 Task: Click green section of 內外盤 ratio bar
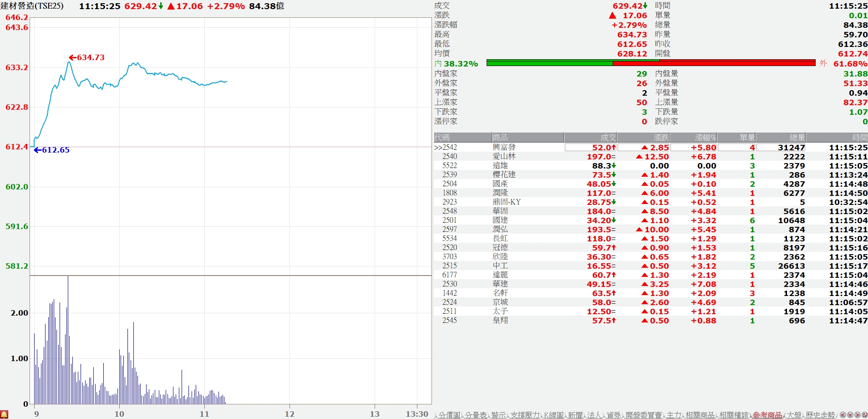[549, 63]
